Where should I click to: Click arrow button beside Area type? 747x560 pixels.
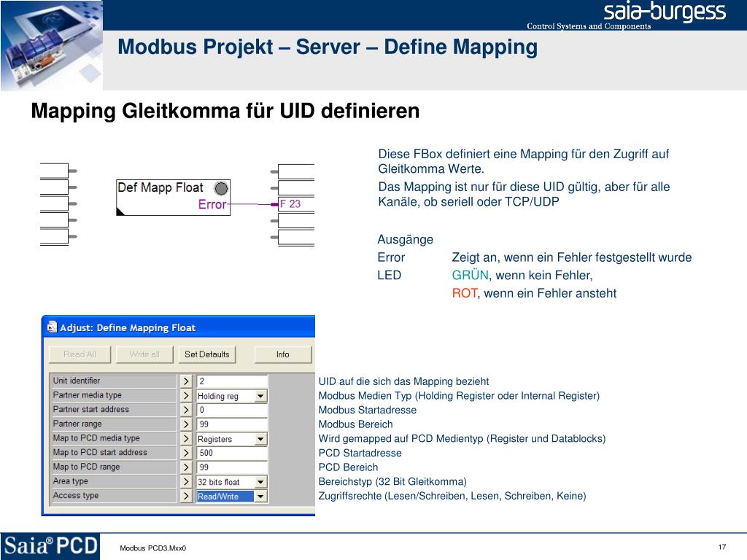coord(186,481)
